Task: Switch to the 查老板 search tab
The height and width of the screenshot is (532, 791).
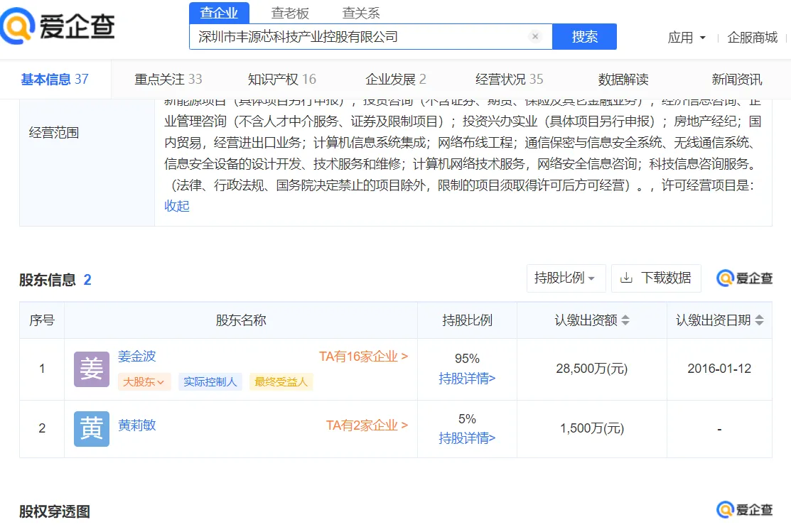Action: pos(290,13)
